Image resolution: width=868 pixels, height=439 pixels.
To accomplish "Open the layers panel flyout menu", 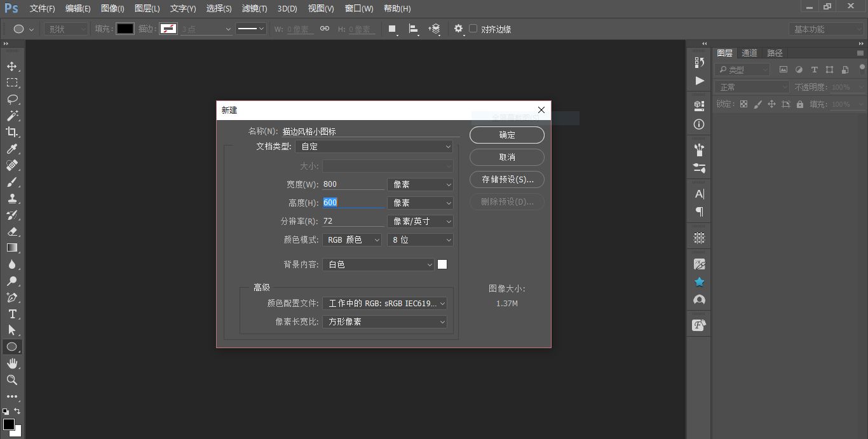I will pos(861,53).
